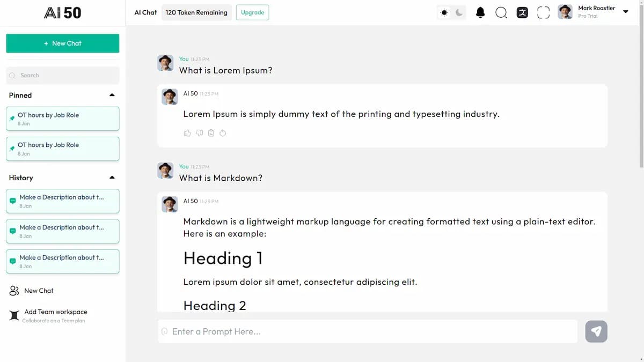Image resolution: width=644 pixels, height=362 pixels.
Task: Click the Pinned section heading
Action: [20, 95]
